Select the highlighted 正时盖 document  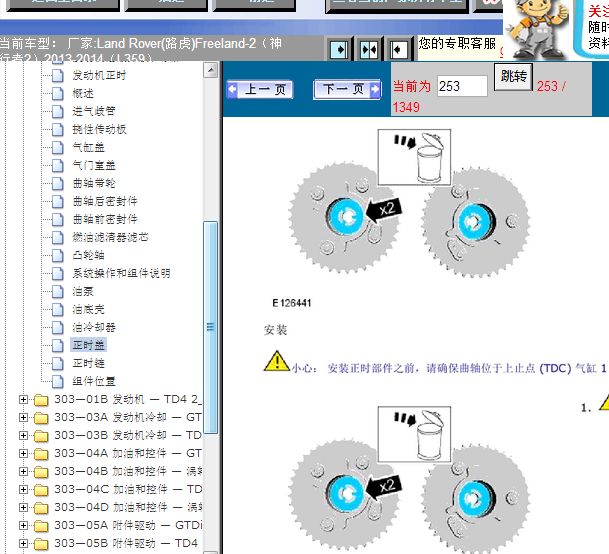tap(88, 345)
